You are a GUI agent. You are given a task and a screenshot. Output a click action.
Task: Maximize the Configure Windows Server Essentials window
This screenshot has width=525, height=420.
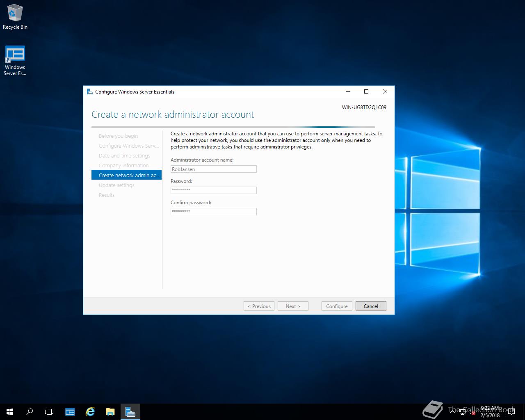(366, 91)
